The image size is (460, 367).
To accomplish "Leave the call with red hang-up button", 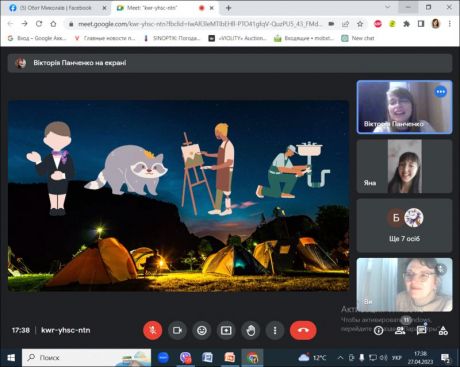I will click(303, 330).
